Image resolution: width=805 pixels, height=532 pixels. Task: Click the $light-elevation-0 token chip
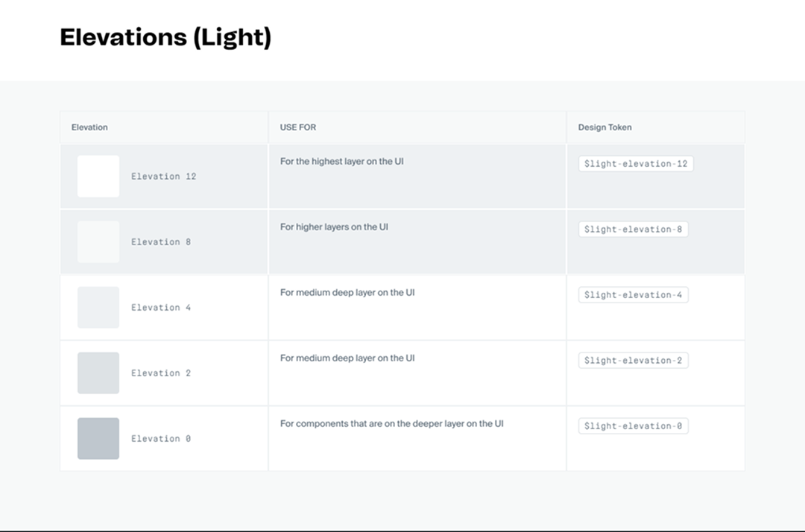pos(633,426)
